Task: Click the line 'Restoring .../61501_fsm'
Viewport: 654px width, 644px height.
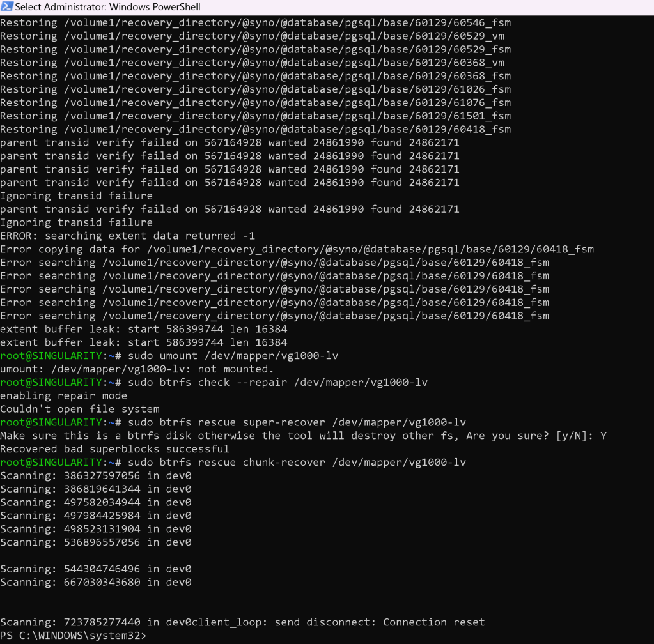Action: coord(255,116)
